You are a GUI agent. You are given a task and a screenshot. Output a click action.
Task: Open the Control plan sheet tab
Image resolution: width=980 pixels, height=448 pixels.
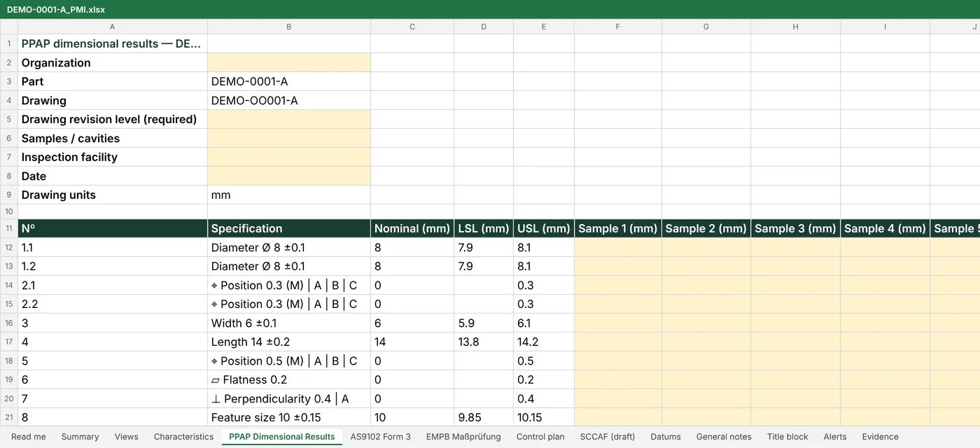coord(540,437)
